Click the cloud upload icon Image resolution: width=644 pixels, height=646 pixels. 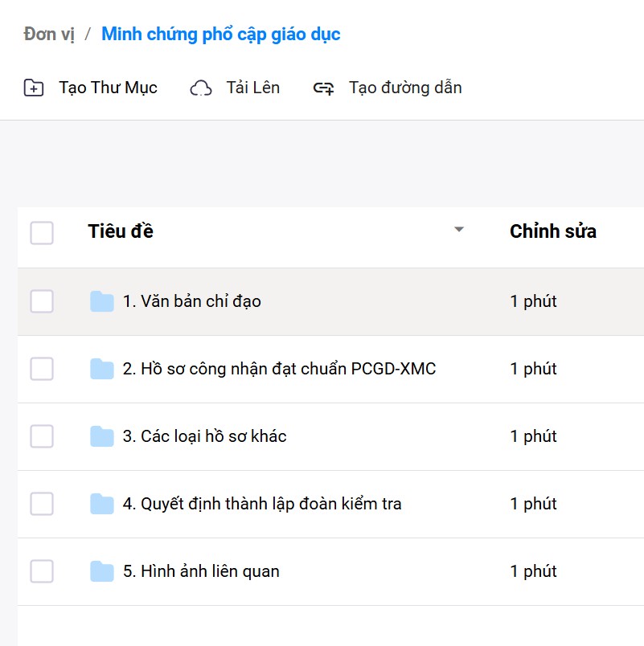click(x=200, y=88)
